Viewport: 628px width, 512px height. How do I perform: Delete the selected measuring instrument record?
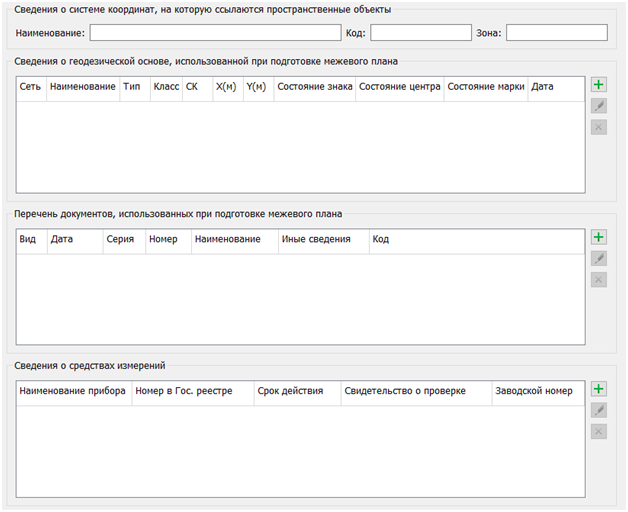click(x=599, y=431)
